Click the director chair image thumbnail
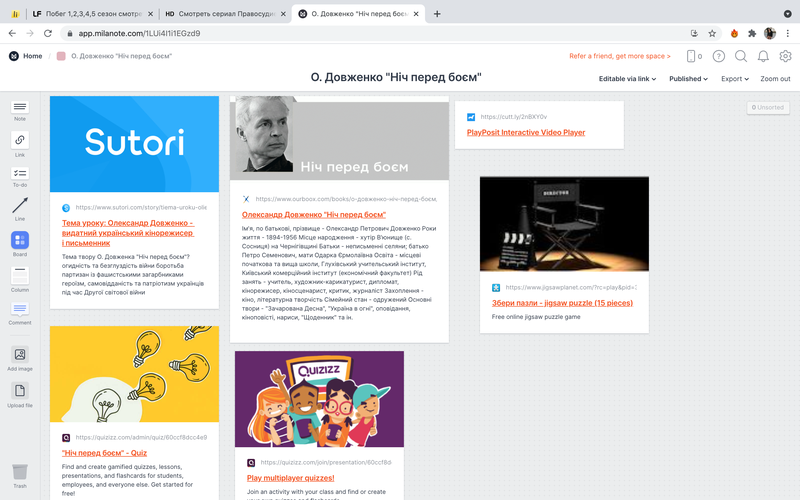 point(564,223)
